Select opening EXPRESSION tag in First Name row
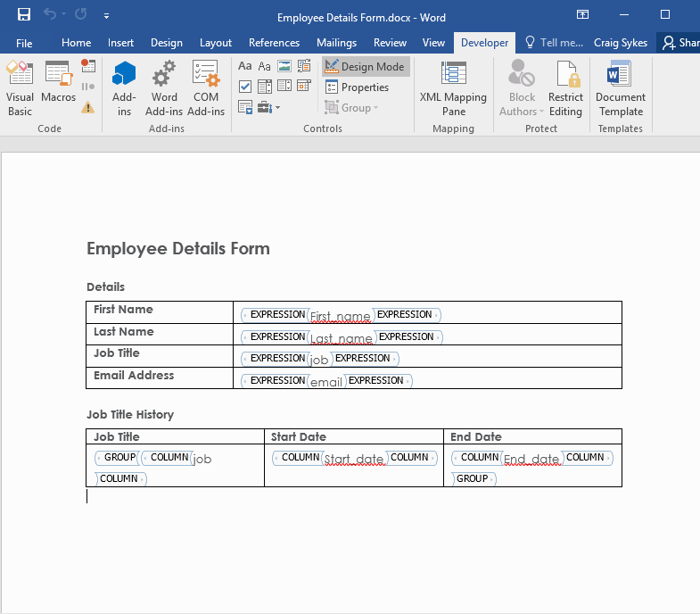This screenshot has width=700, height=614. [275, 315]
